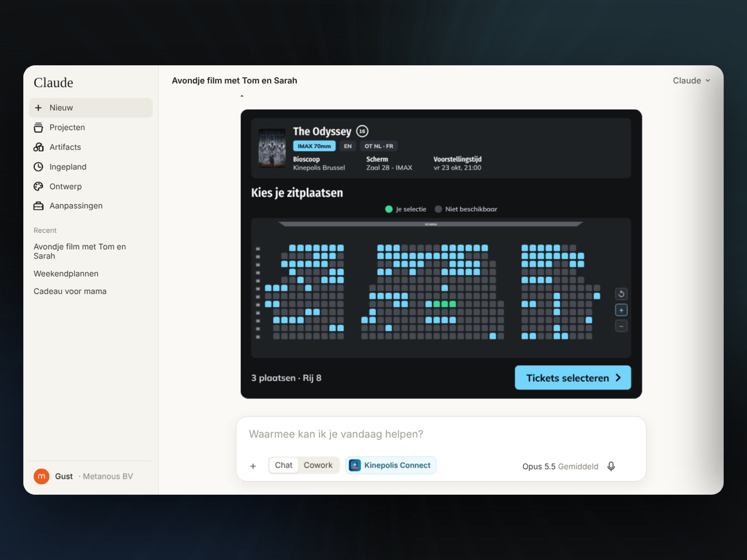Click the Zaal 28 - IMAX text
The width and height of the screenshot is (747, 560).
[389, 168]
